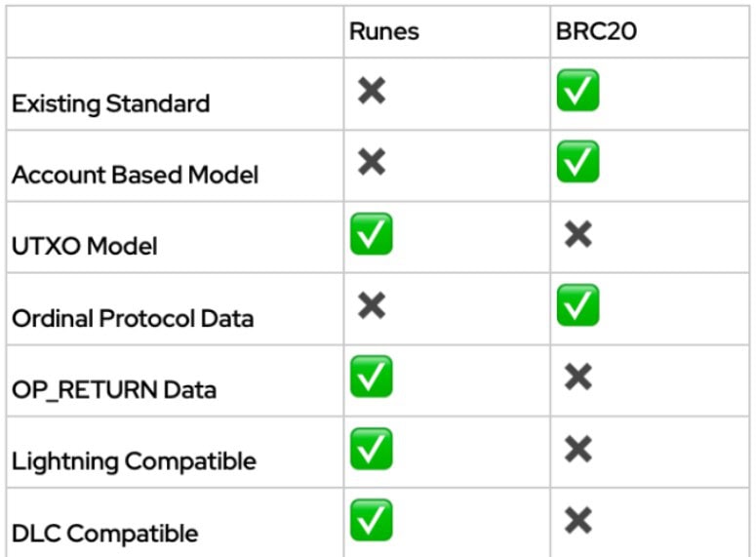Select the DLC Compatible row label
The width and height of the screenshot is (756, 557).
pos(104,534)
